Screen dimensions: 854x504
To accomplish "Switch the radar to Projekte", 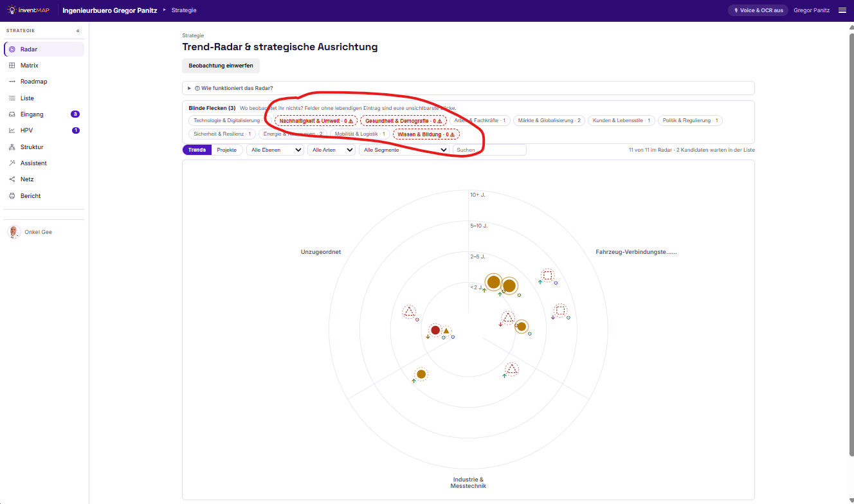I will point(226,150).
